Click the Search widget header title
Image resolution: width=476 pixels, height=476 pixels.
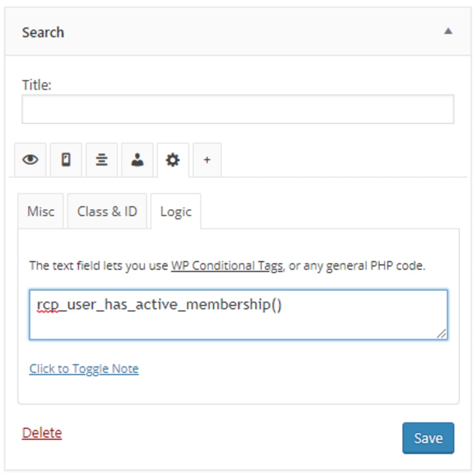tap(43, 32)
